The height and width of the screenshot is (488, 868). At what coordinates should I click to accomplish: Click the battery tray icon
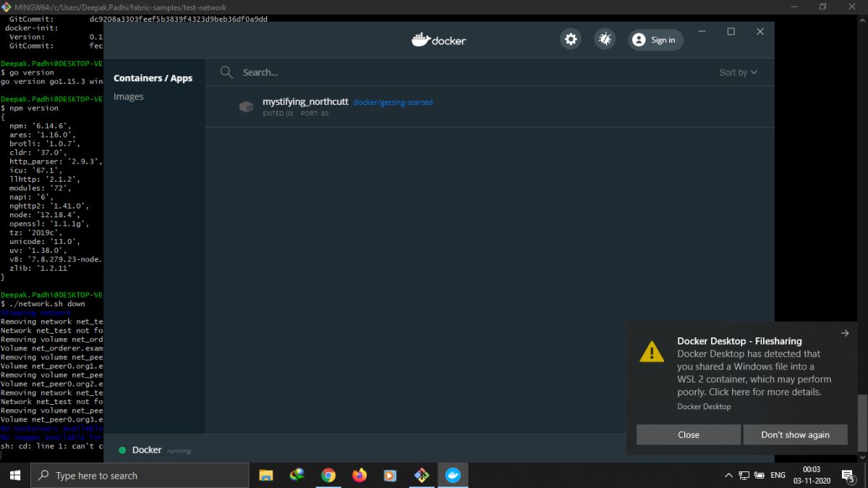point(759,476)
